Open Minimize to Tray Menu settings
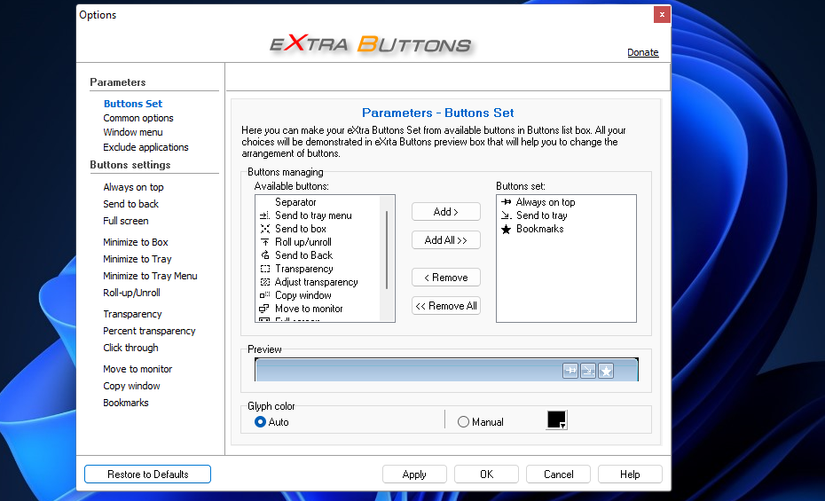The width and height of the screenshot is (825, 501). tap(150, 276)
